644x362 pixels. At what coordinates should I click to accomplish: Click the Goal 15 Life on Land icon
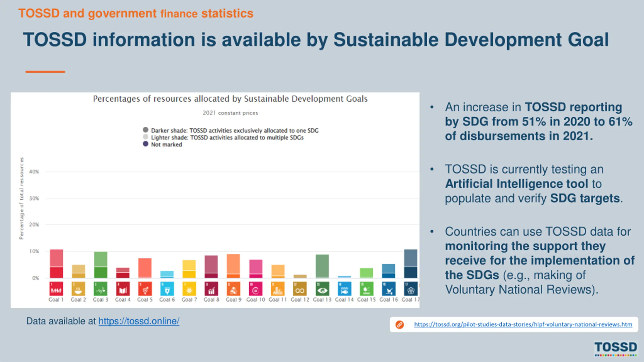pyautogui.click(x=367, y=289)
